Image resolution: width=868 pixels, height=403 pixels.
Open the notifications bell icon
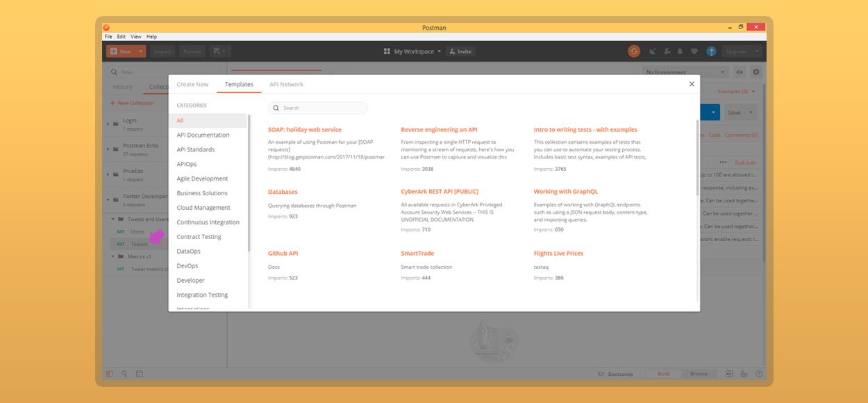(x=681, y=51)
